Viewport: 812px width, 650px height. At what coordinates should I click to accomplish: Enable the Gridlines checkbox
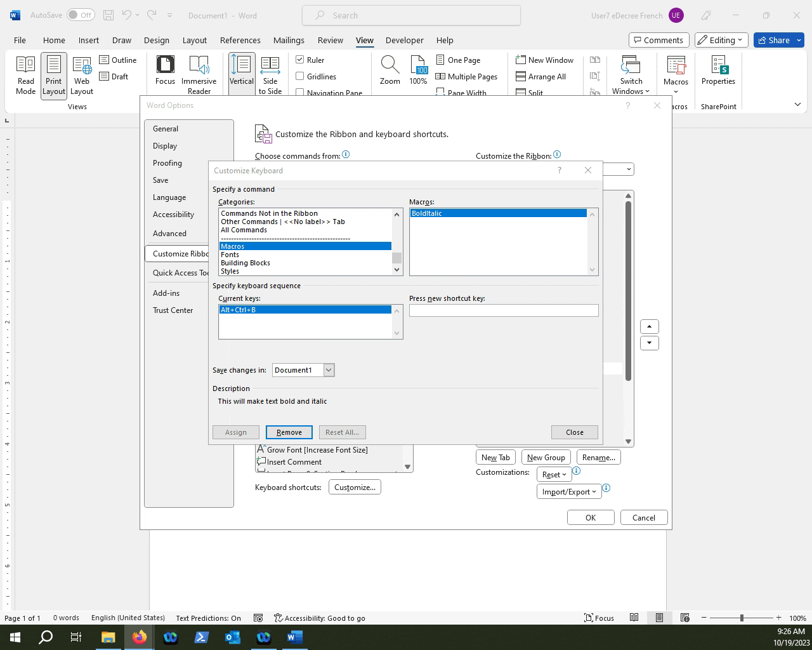tap(300, 76)
